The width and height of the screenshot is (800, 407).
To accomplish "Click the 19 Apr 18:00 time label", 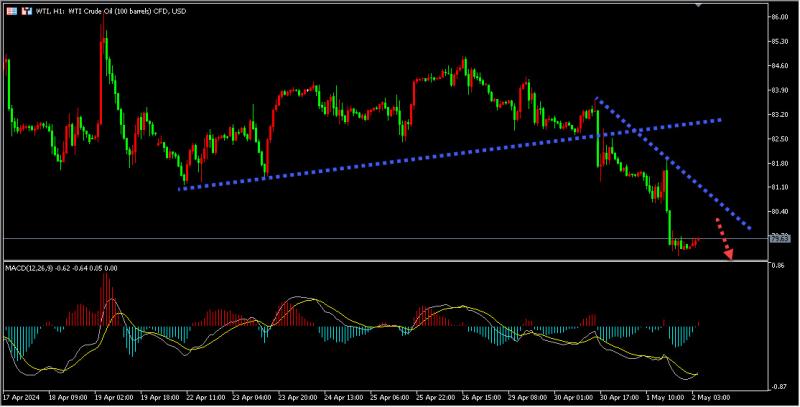I will click(160, 397).
